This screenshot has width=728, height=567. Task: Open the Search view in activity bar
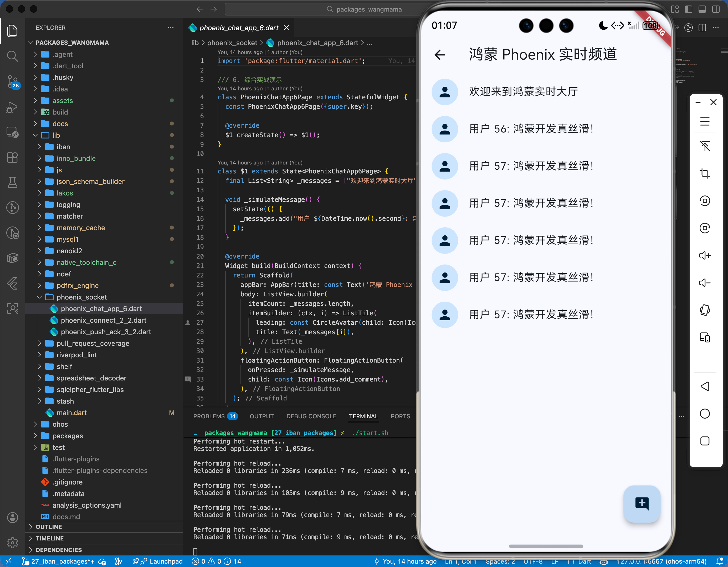point(12,56)
